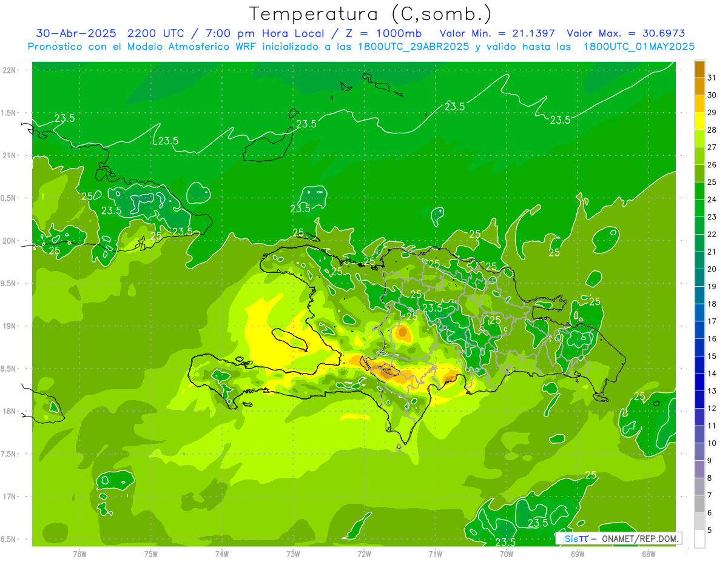Click the 6.5N latitude axis label
728x562 pixels.
click(x=8, y=539)
